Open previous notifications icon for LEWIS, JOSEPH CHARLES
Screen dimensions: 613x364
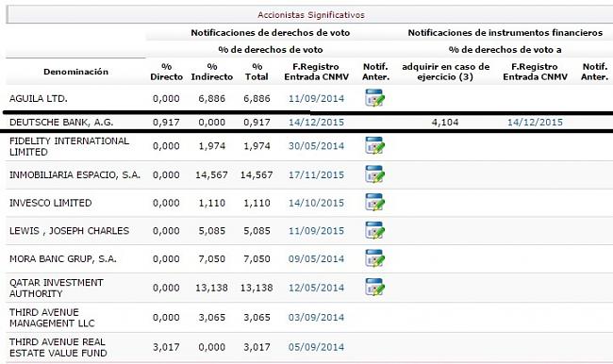click(374, 230)
